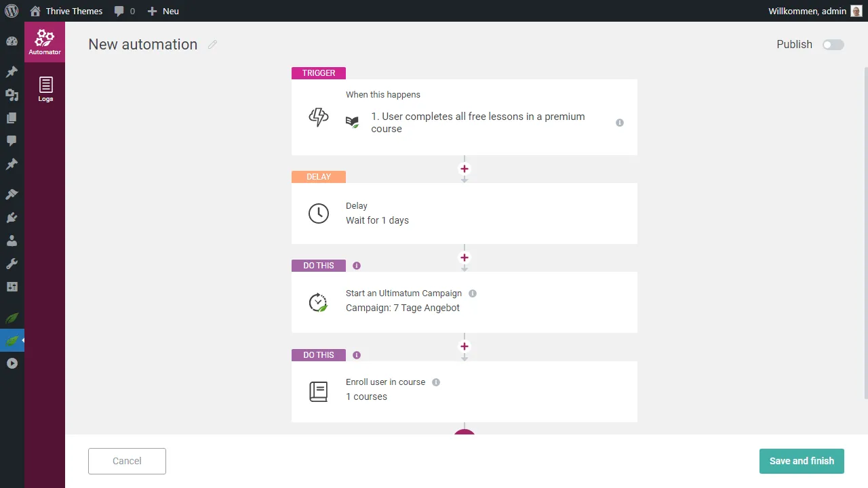Click the pin icon below sidebar Comments
868x488 pixels.
(x=12, y=164)
